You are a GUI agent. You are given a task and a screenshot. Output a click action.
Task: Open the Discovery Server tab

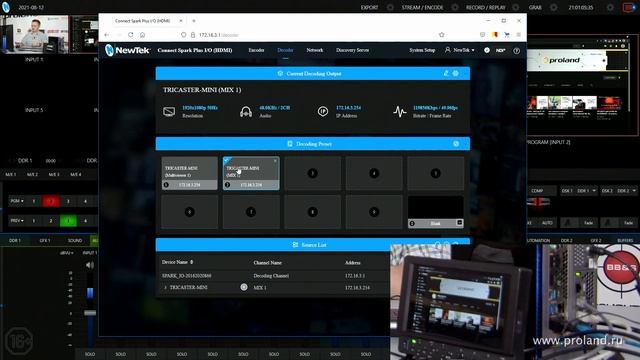352,50
